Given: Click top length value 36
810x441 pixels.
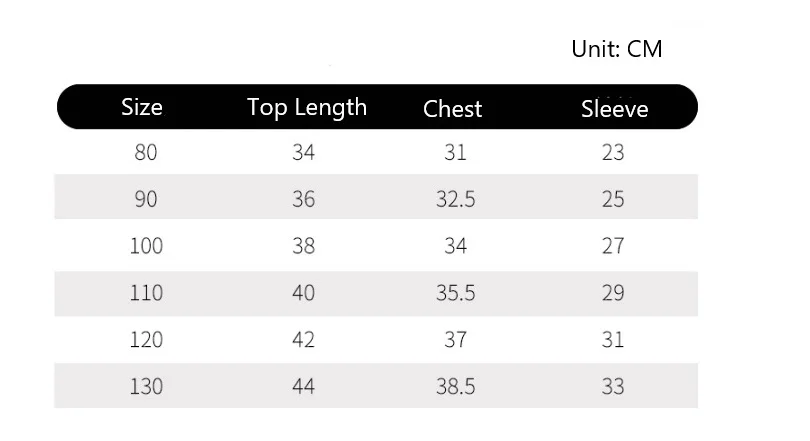Looking at the screenshot, I should 304,199.
